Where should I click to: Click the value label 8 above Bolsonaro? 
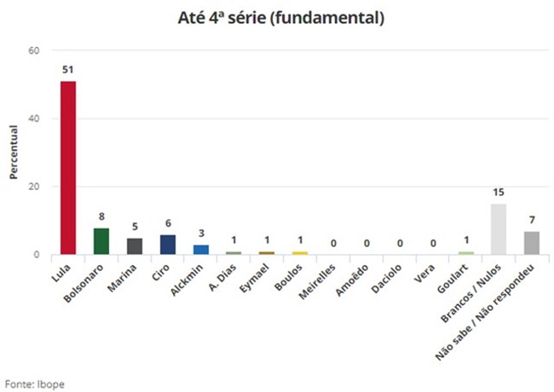point(101,216)
